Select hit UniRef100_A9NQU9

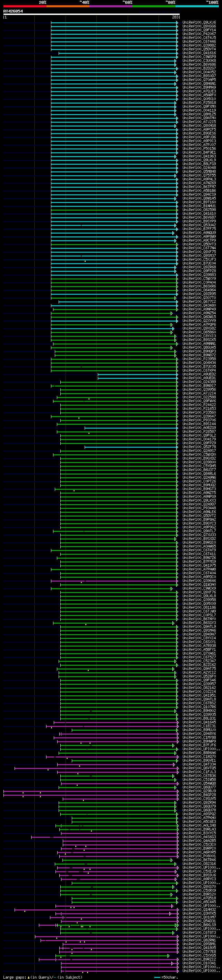click(x=199, y=233)
